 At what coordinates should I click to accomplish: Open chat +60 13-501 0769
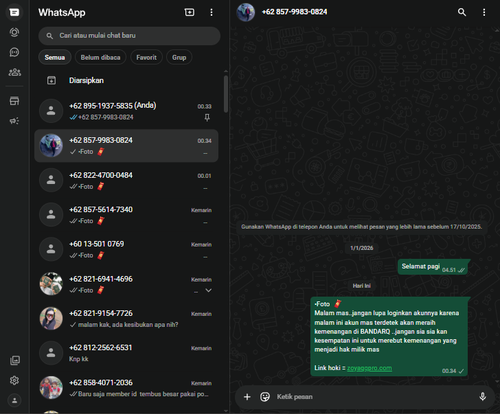pos(127,249)
